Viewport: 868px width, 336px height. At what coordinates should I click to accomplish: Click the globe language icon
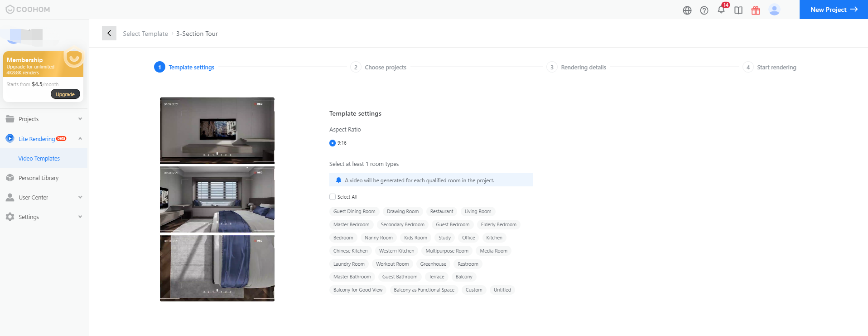pyautogui.click(x=687, y=10)
